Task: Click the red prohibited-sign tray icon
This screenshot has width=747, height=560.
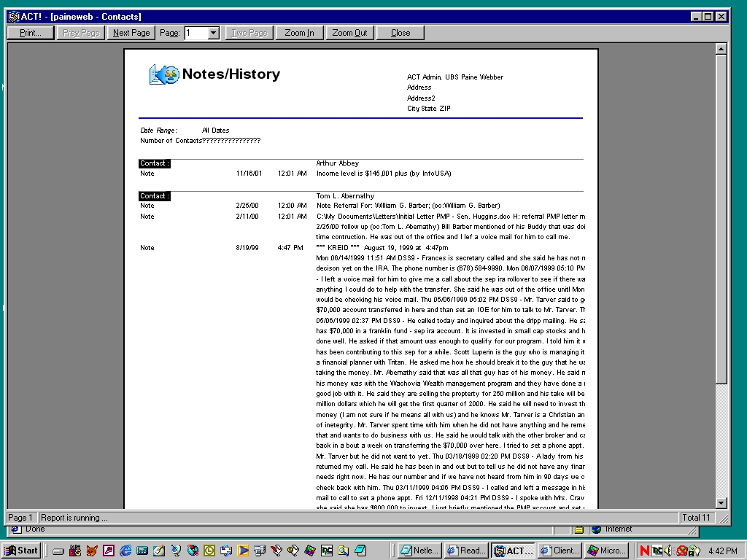Action: pyautogui.click(x=682, y=551)
